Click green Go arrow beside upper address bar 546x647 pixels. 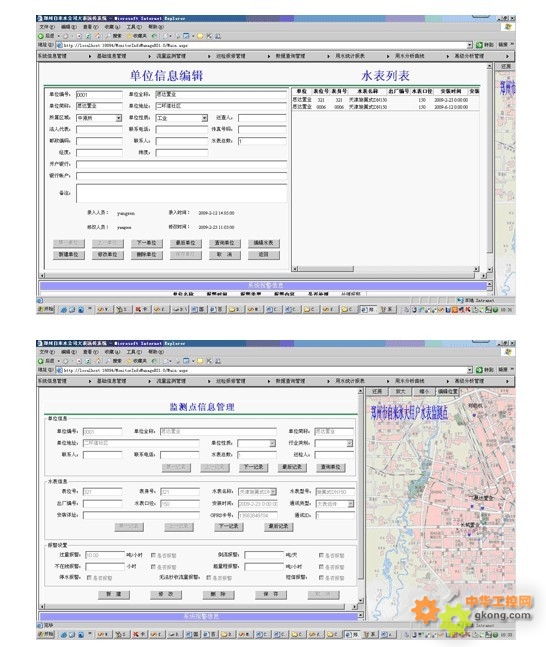[479, 45]
